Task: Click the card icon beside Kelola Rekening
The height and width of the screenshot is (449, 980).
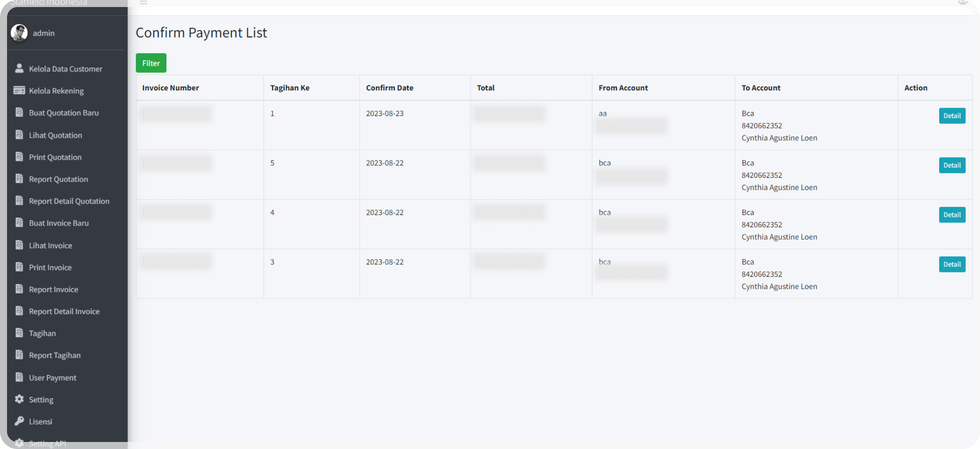Action: (x=19, y=90)
